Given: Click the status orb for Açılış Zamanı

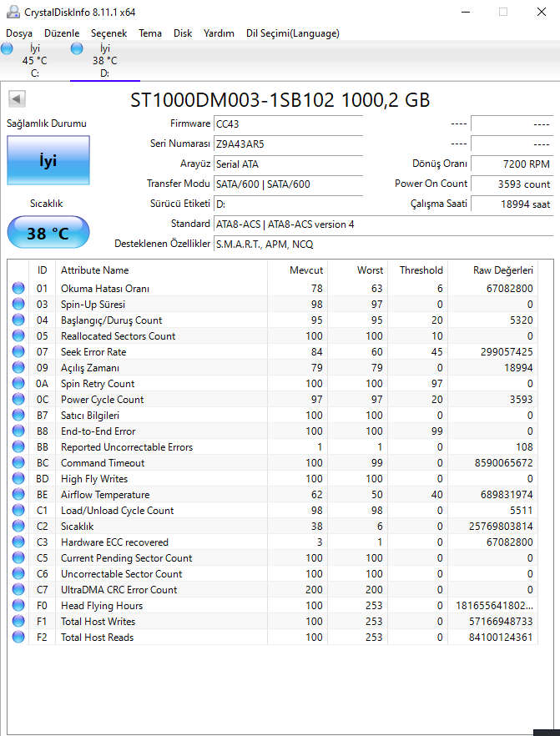Looking at the screenshot, I should 18,367.
